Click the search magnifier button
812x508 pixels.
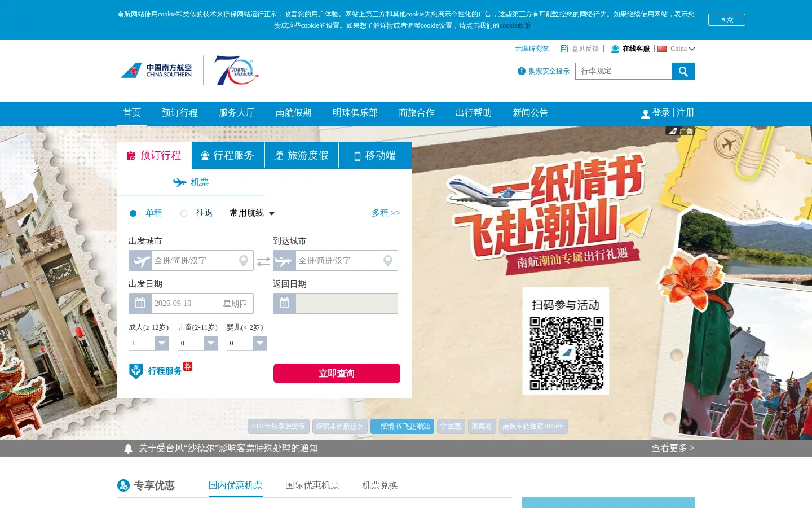click(x=683, y=71)
